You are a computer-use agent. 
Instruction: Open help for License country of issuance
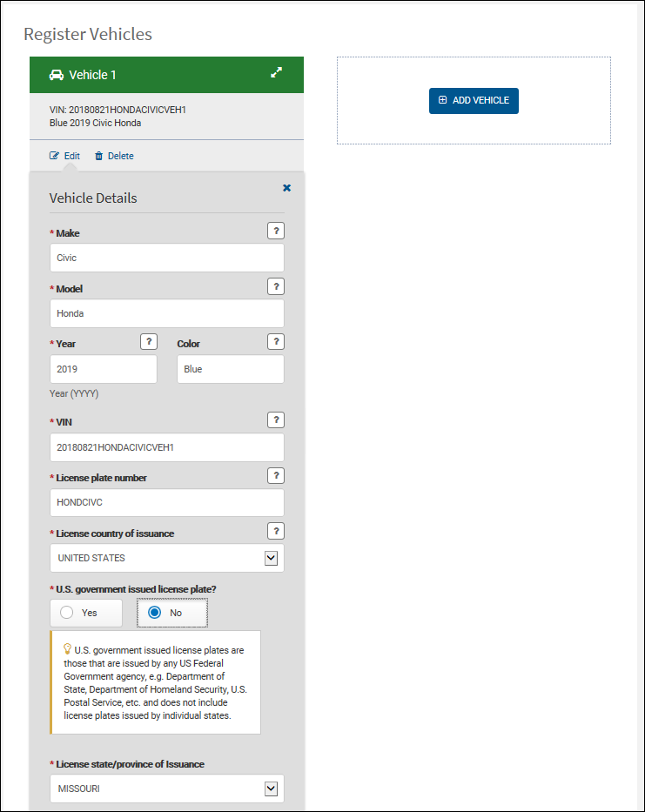tap(276, 531)
